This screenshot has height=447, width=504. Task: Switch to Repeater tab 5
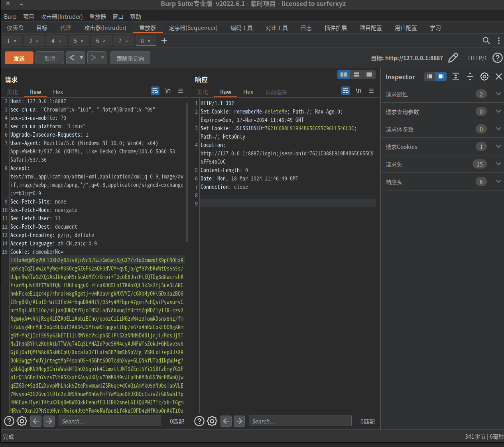click(x=75, y=41)
